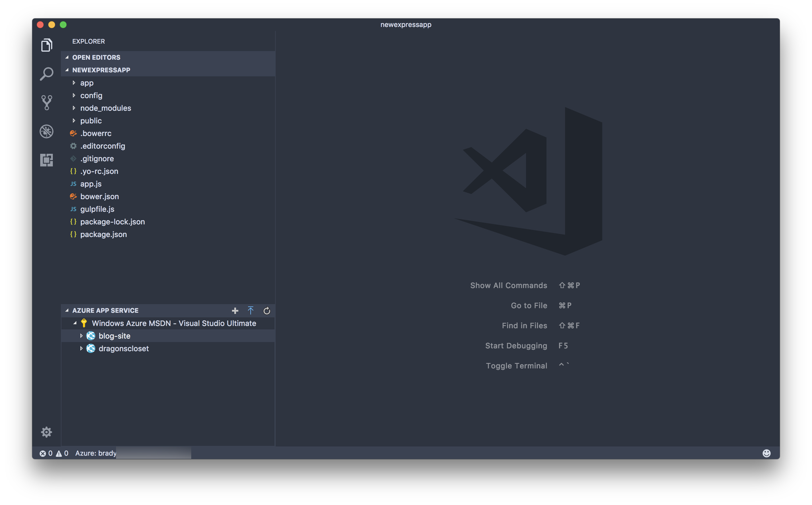The image size is (812, 505).
Task: Click the blog-site web app globe icon
Action: click(x=91, y=336)
